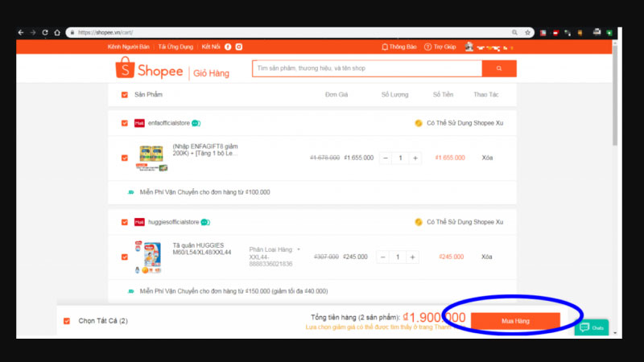Image resolution: width=644 pixels, height=362 pixels.
Task: Delete Huggies product with Xóa
Action: tap(487, 257)
